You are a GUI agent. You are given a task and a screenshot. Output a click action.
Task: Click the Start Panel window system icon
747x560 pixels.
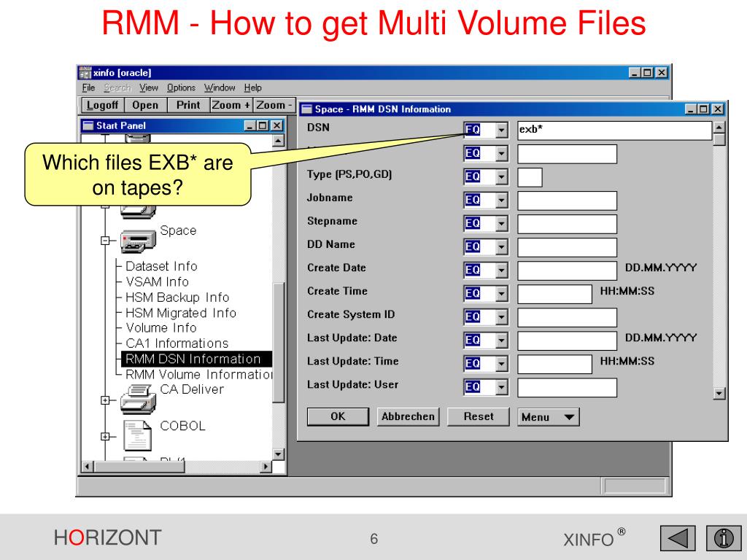88,125
